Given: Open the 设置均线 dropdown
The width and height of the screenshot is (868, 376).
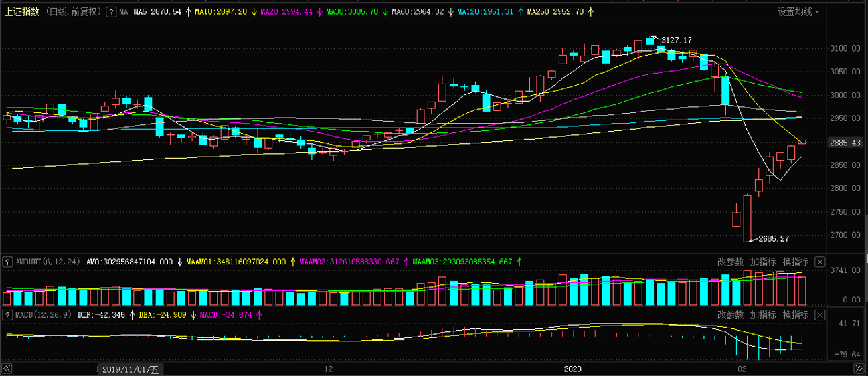Looking at the screenshot, I should coord(798,12).
